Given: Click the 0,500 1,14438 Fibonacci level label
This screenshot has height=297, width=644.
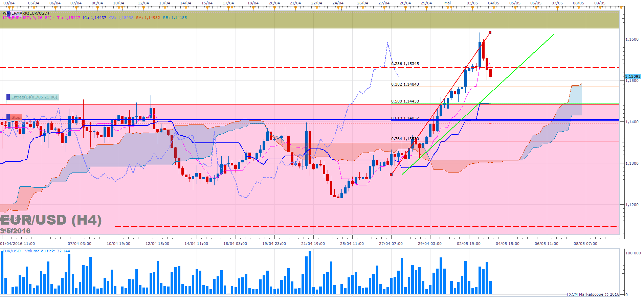Looking at the screenshot, I should tap(405, 101).
